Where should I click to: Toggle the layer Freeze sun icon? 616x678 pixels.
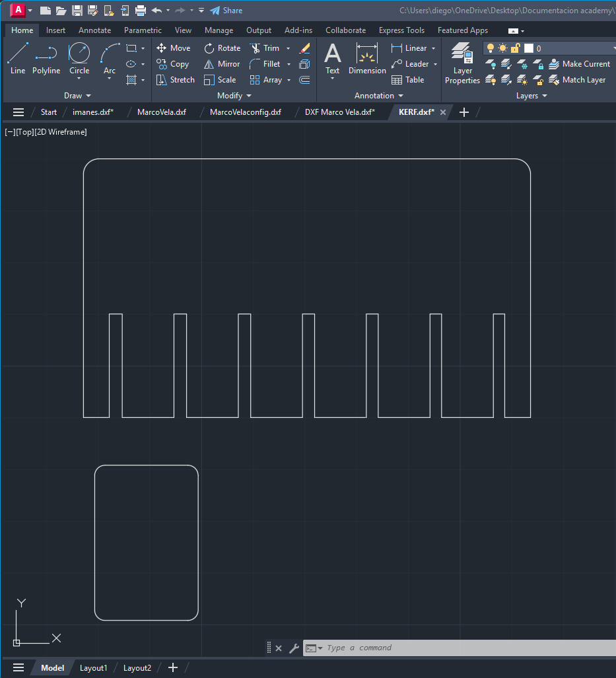click(502, 48)
